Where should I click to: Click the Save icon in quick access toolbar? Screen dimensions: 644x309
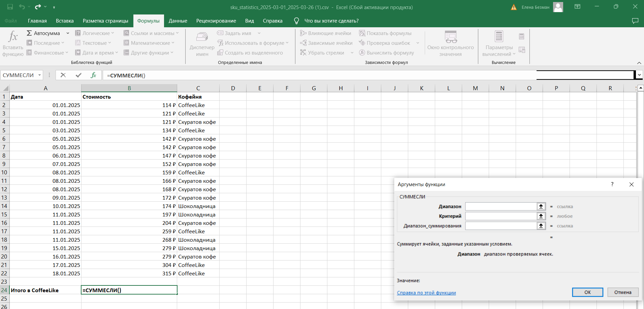(10, 7)
